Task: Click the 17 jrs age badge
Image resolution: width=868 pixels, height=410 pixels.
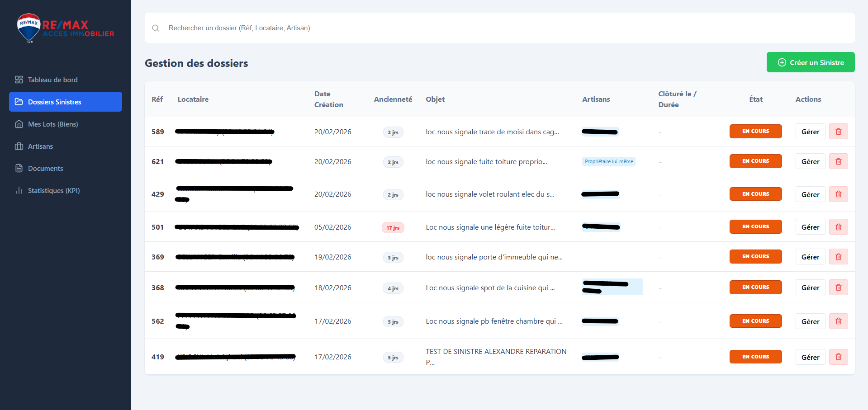Action: coord(393,228)
